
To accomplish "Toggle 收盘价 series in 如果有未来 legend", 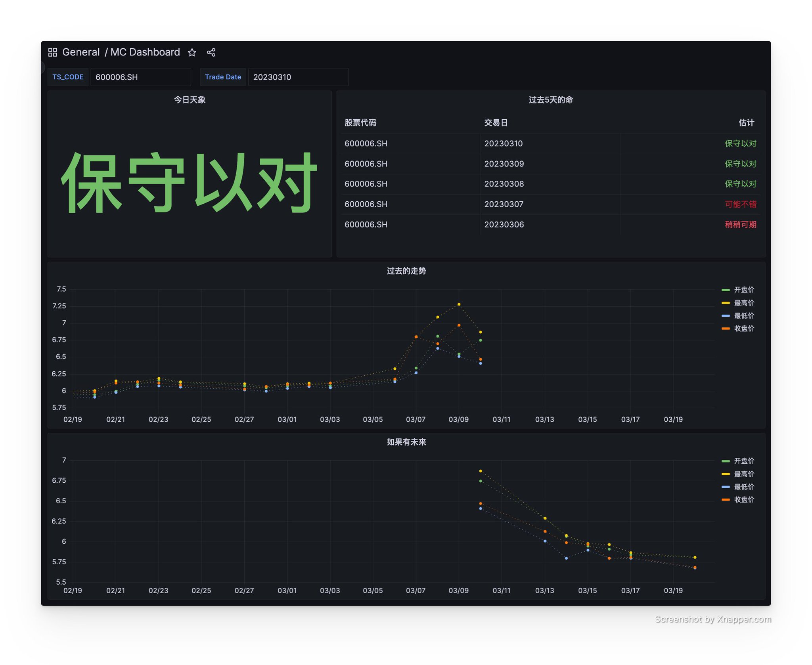I will [x=744, y=499].
